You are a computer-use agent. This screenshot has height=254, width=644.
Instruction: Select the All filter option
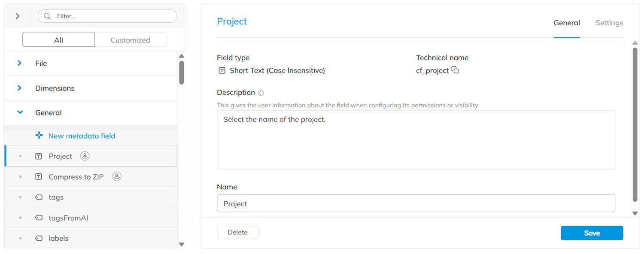point(58,39)
